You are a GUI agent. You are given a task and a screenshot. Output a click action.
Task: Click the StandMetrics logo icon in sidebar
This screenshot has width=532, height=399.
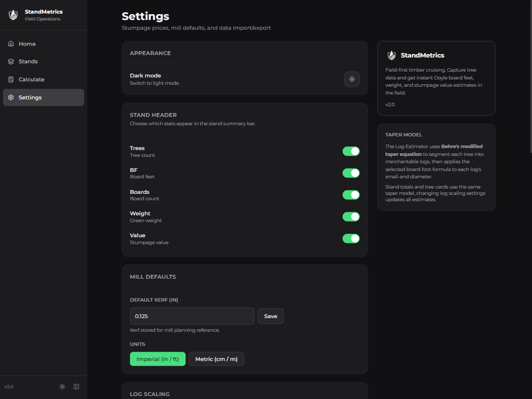(13, 15)
